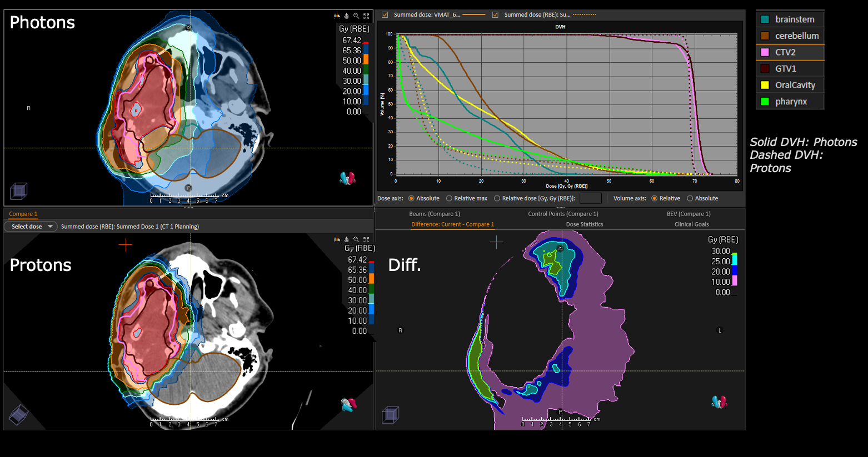Image resolution: width=868 pixels, height=457 pixels.
Task: Open the Difference: Current - Compare 1 tab
Action: pyautogui.click(x=452, y=224)
